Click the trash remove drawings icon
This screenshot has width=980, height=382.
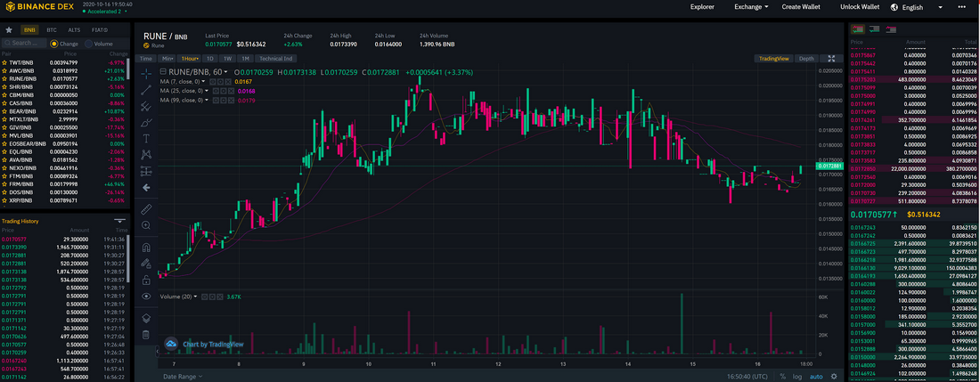tap(146, 335)
